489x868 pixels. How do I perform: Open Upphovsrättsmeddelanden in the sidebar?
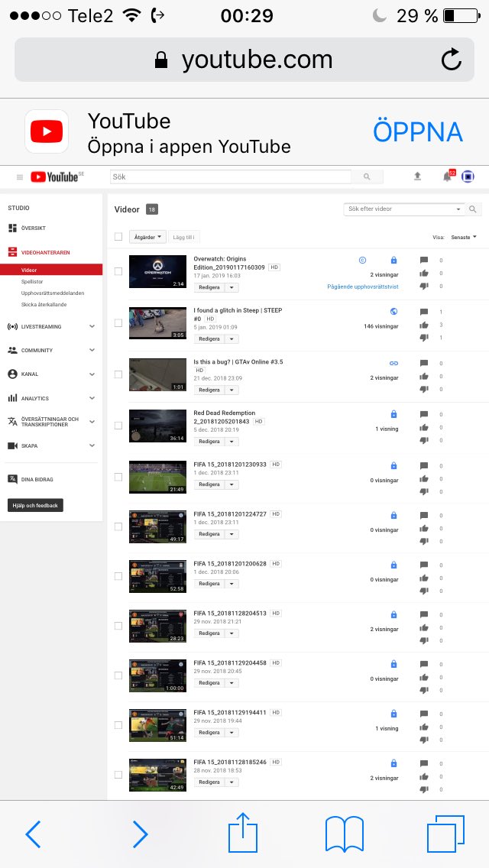53,293
